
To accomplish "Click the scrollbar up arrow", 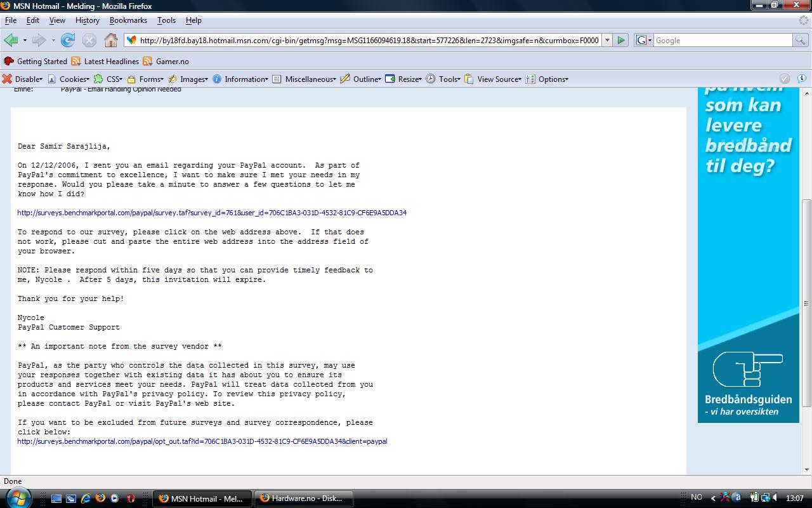I will [x=806, y=93].
